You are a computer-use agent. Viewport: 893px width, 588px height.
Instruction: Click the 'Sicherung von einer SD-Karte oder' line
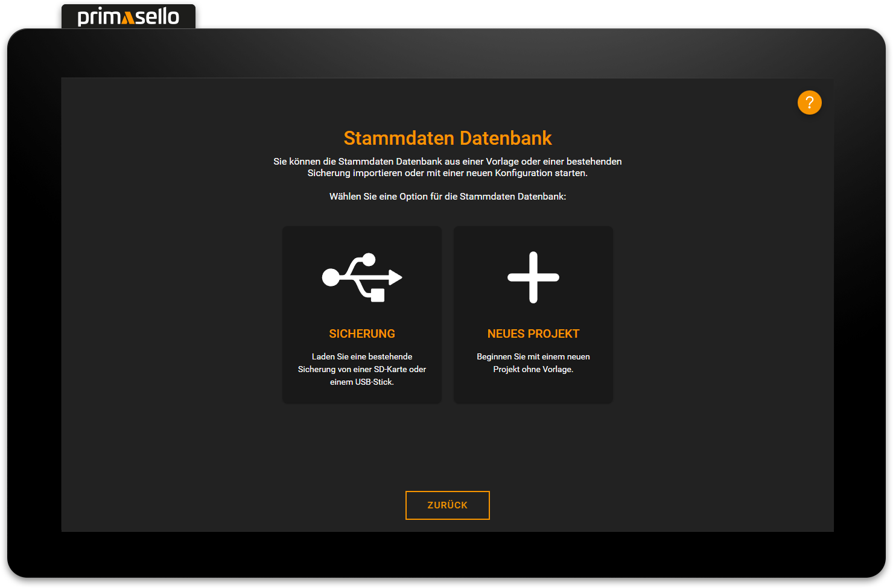coord(362,369)
